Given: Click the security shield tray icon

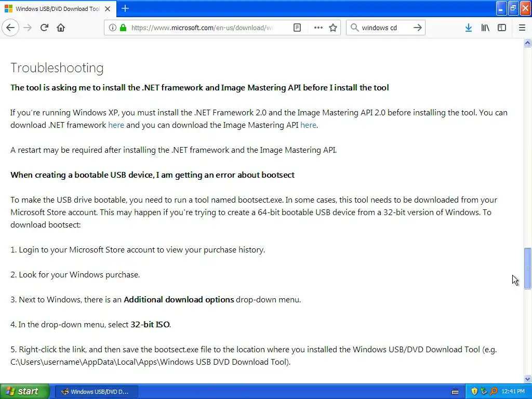Looking at the screenshot, I should coord(474,391).
